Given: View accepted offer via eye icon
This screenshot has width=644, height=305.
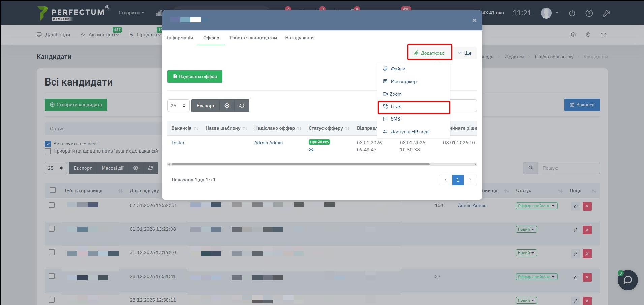Looking at the screenshot, I should tap(311, 150).
